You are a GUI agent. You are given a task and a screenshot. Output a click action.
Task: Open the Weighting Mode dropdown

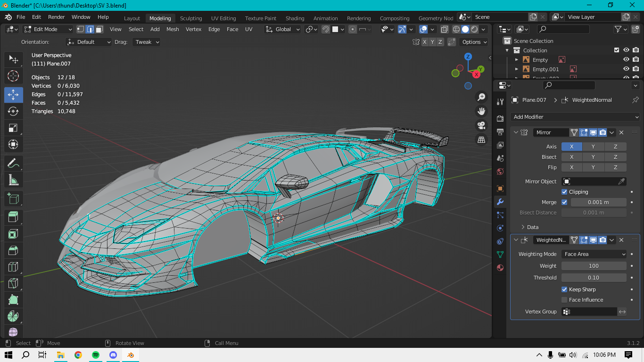594,254
